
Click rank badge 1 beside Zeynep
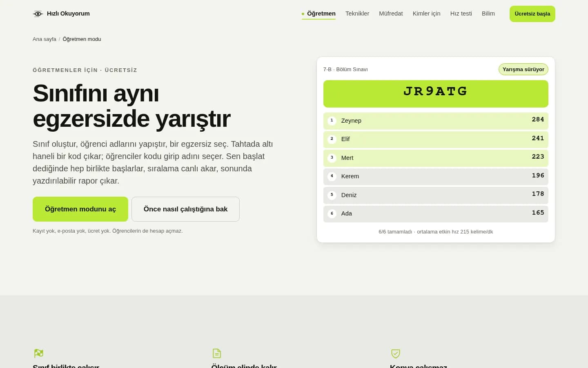[332, 121]
